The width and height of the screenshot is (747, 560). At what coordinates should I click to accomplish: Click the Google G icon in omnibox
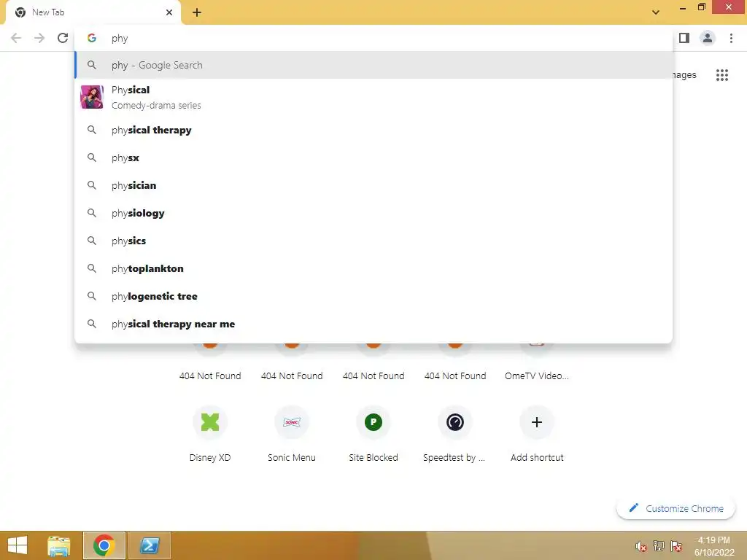(x=92, y=38)
